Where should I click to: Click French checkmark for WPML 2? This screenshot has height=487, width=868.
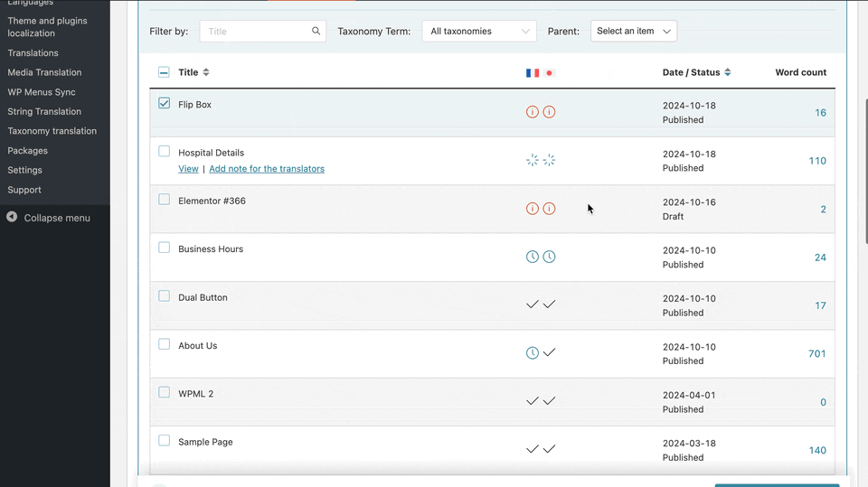point(532,401)
